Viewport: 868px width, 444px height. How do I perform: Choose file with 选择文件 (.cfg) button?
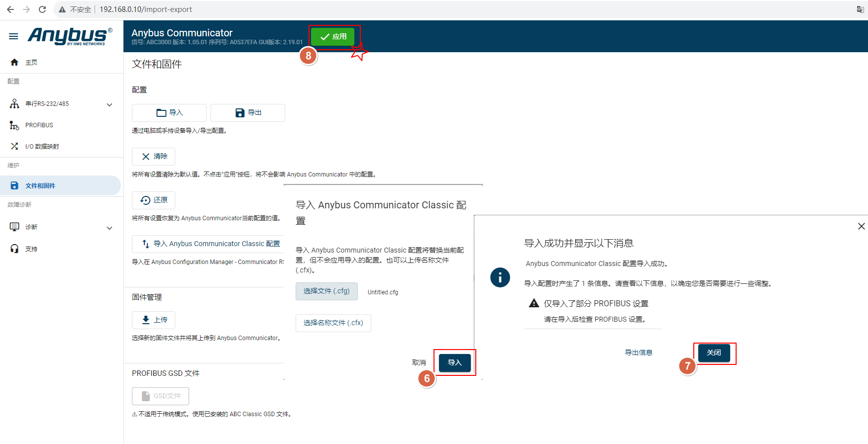pos(326,291)
